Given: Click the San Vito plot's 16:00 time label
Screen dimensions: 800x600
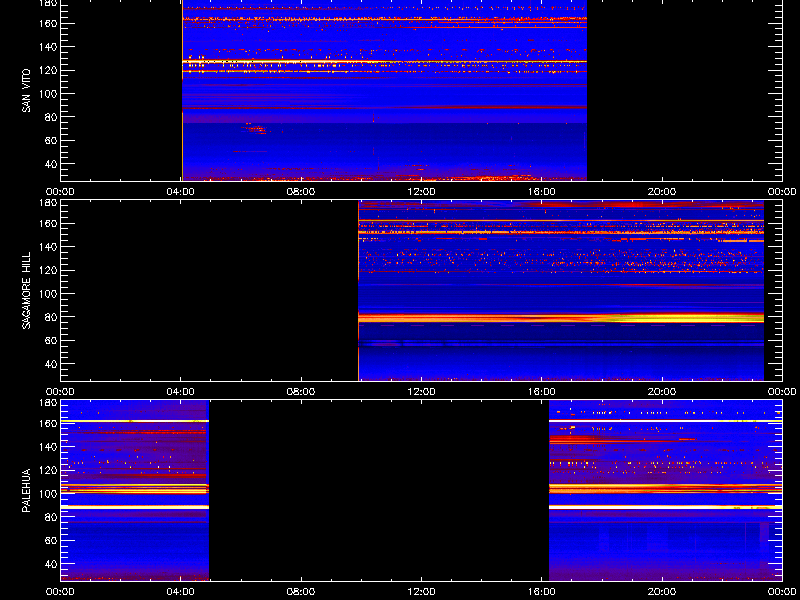Looking at the screenshot, I should click(542, 192).
